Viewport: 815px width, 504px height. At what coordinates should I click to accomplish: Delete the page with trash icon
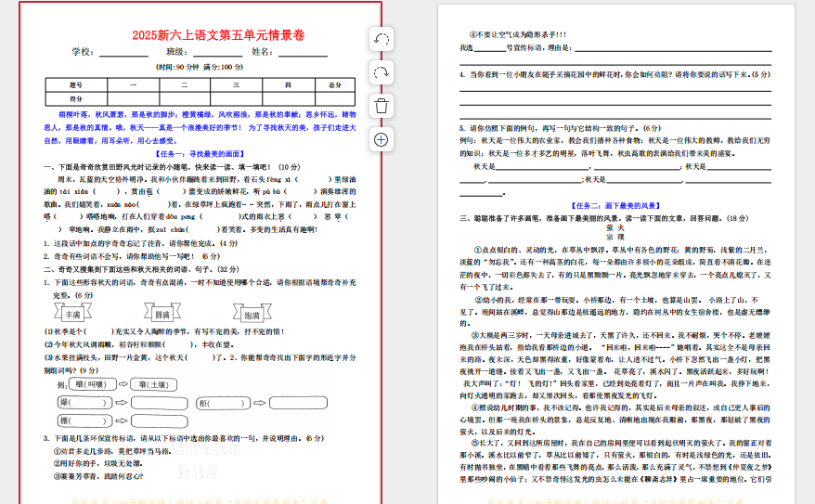381,106
